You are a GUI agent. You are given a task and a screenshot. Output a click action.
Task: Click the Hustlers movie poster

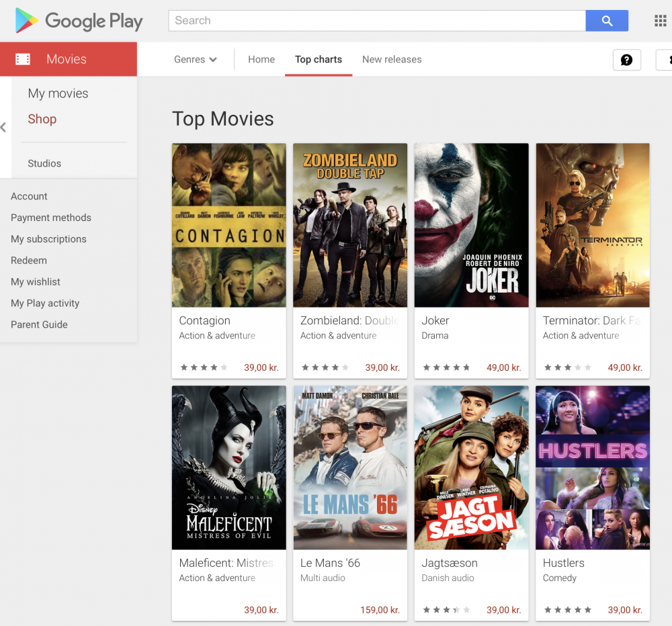pyautogui.click(x=592, y=467)
